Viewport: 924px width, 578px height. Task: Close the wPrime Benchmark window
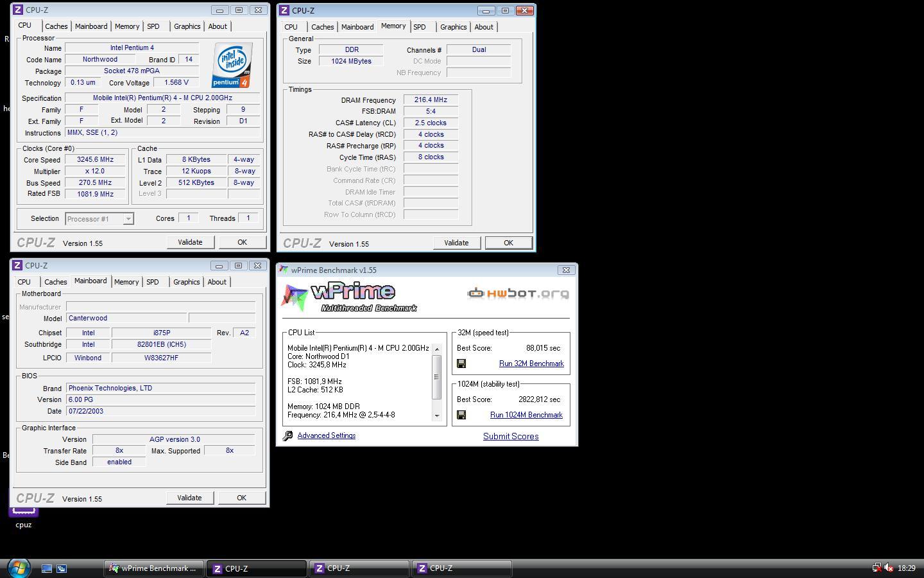pos(566,270)
